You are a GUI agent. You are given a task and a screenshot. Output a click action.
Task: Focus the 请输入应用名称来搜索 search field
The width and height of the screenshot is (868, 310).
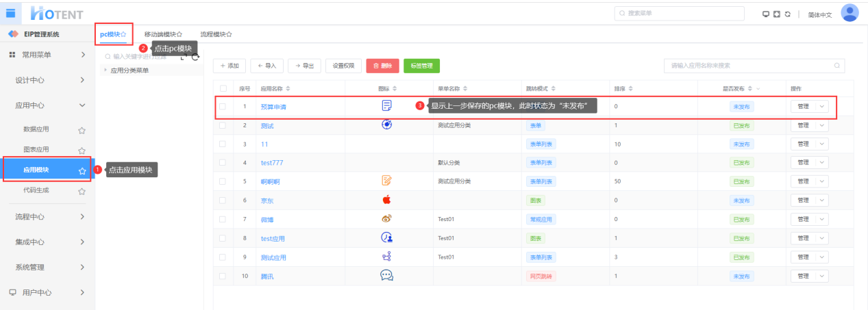click(750, 66)
